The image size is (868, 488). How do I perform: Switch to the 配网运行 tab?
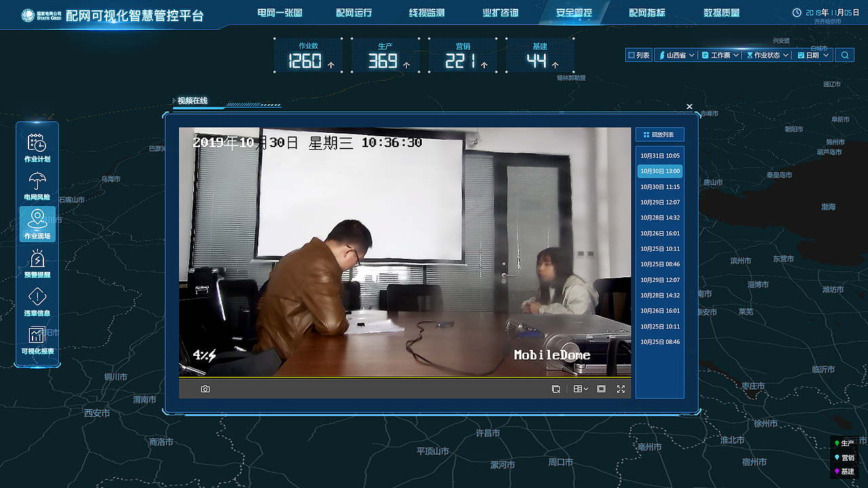pos(354,13)
